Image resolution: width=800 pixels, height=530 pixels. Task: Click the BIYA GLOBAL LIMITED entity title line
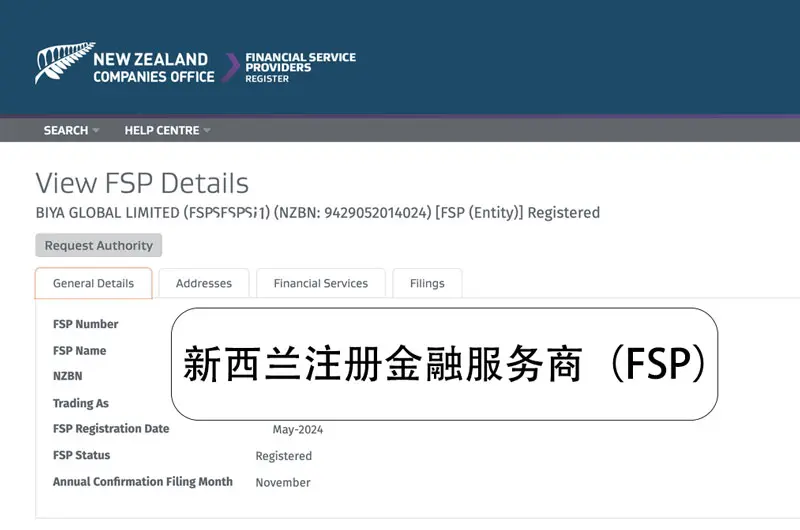tap(317, 213)
